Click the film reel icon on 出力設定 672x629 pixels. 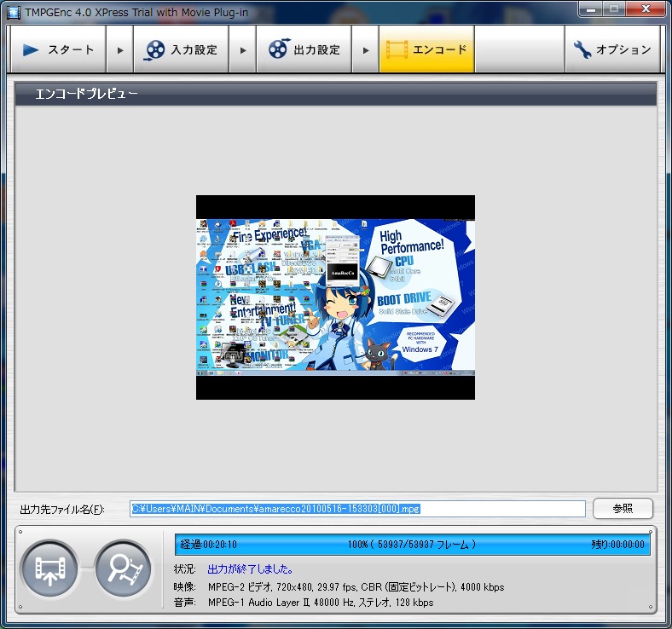coord(279,49)
